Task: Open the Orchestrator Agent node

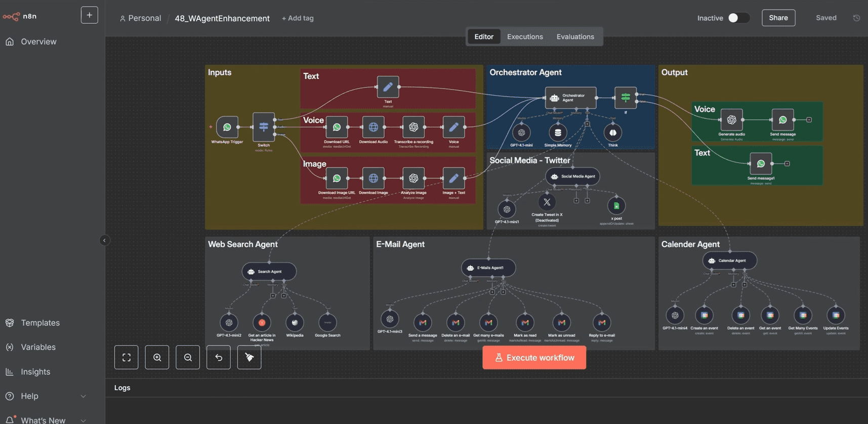Action: [x=570, y=98]
